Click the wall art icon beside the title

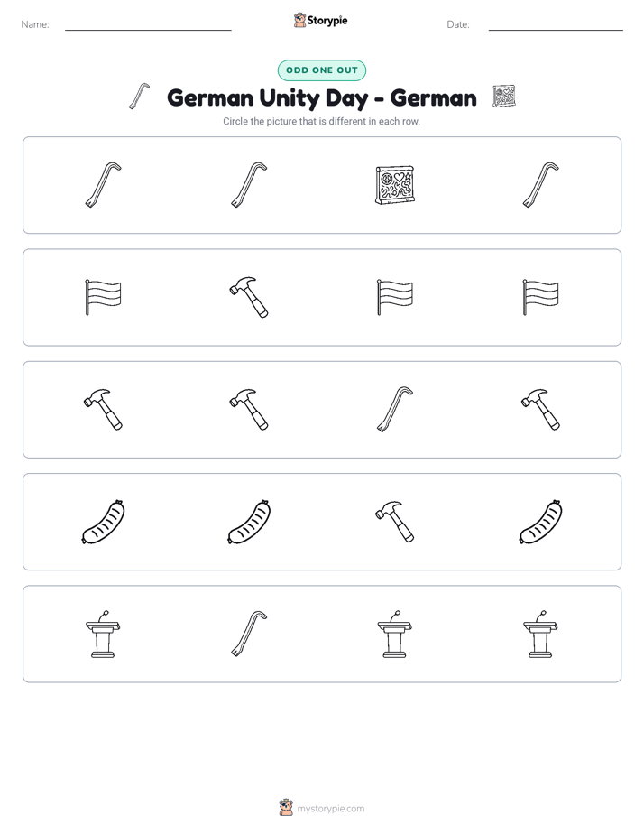click(x=503, y=97)
